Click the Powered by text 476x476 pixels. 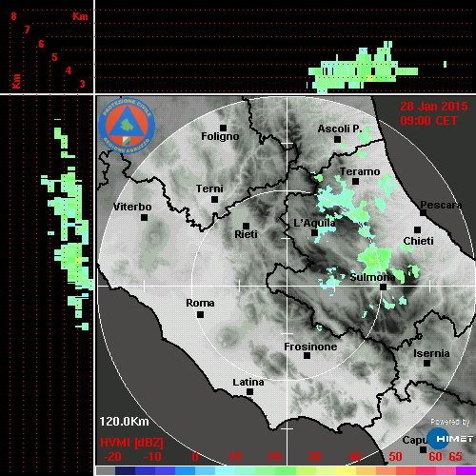[x=450, y=422]
